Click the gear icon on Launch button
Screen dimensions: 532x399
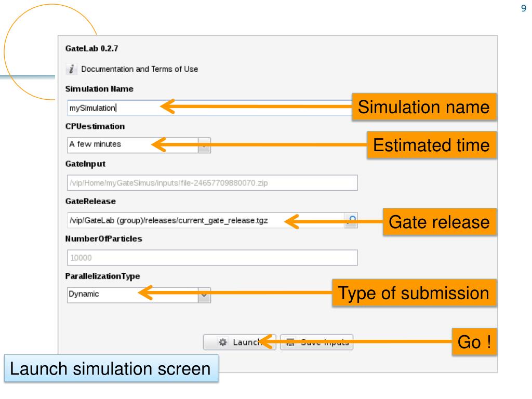(223, 342)
